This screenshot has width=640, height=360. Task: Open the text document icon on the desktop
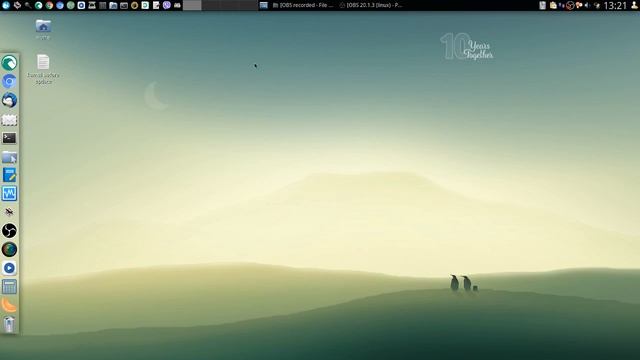click(x=43, y=62)
